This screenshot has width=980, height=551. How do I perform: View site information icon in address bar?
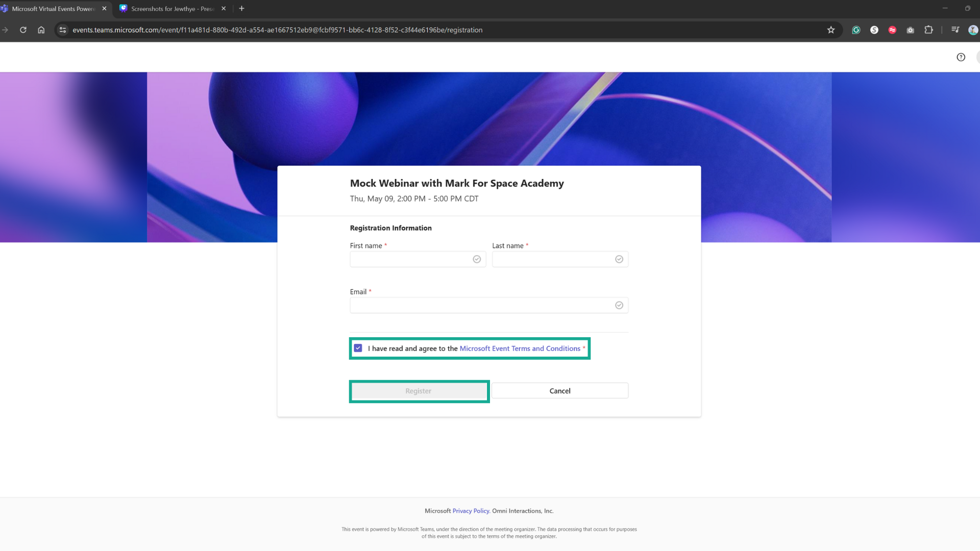63,30
